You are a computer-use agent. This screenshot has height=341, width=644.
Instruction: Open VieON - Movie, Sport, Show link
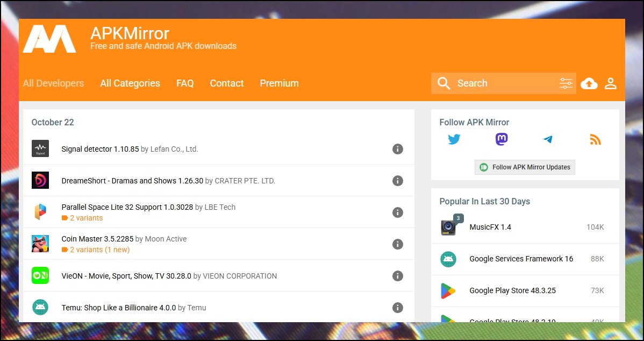pyautogui.click(x=126, y=276)
